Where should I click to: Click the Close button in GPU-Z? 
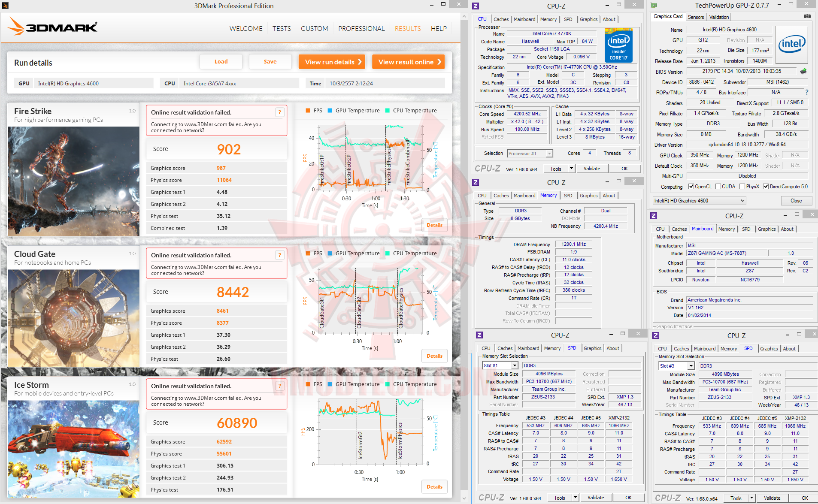pos(796,201)
